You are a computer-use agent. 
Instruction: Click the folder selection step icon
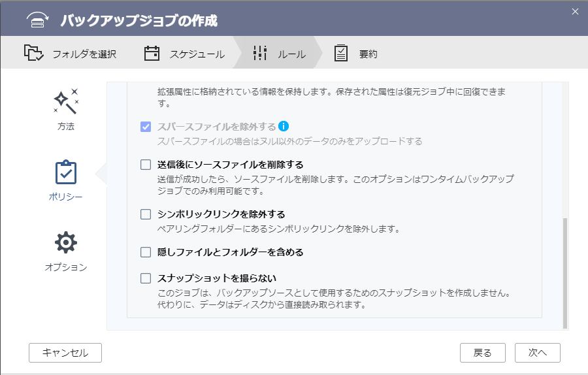pos(33,54)
